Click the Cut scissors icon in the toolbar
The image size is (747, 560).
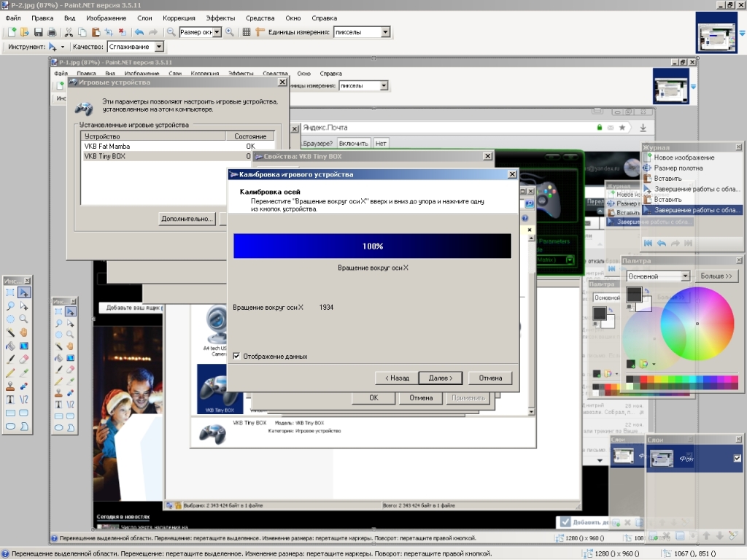click(69, 32)
